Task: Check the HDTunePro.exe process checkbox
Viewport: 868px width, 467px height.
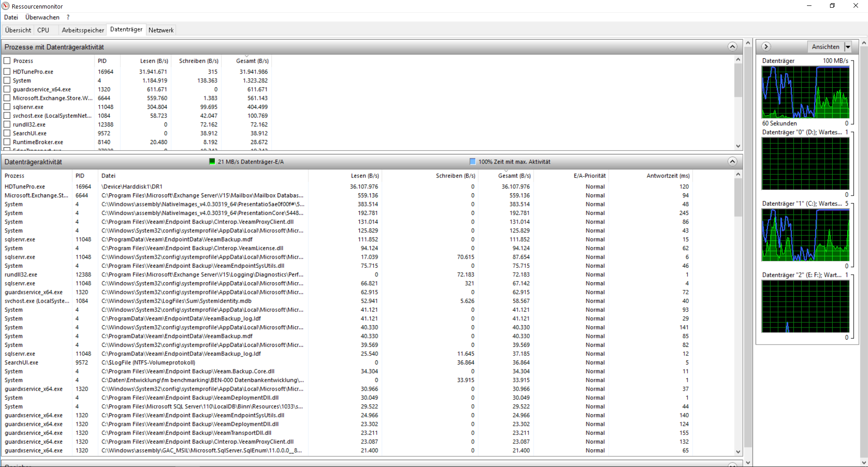Action: tap(7, 71)
